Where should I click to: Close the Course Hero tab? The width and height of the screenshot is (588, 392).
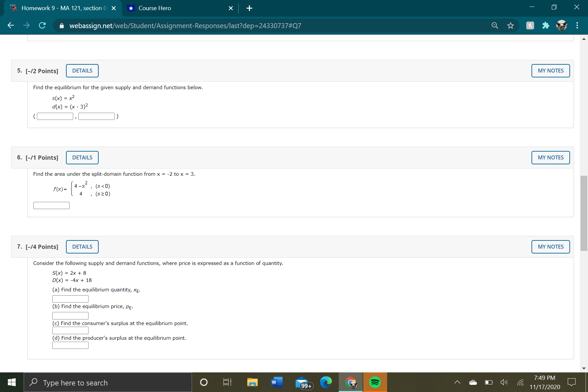(x=231, y=8)
